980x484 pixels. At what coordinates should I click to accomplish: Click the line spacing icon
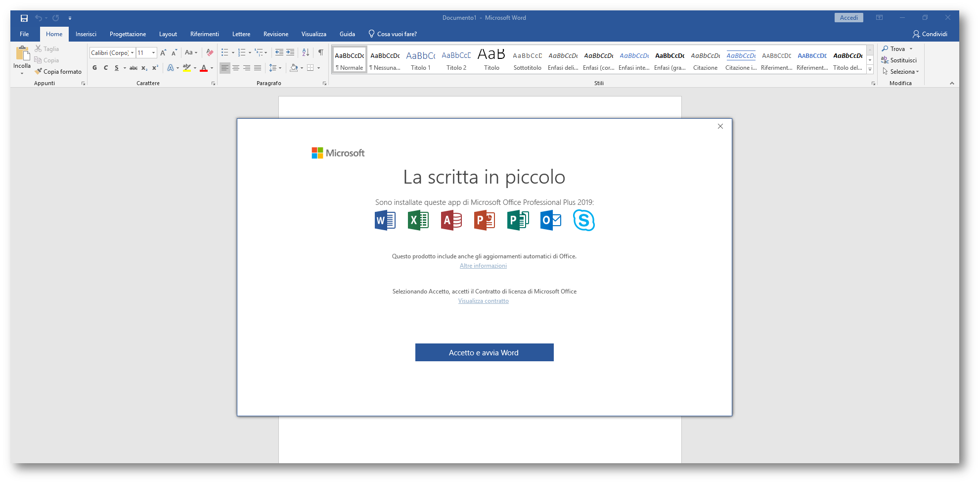[x=273, y=68]
